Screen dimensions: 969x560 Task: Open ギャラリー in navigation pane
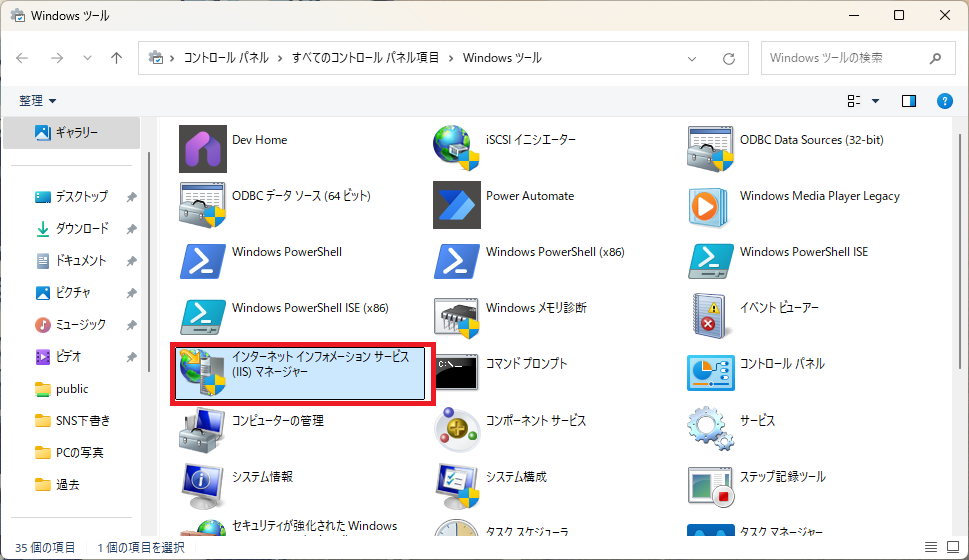72,132
